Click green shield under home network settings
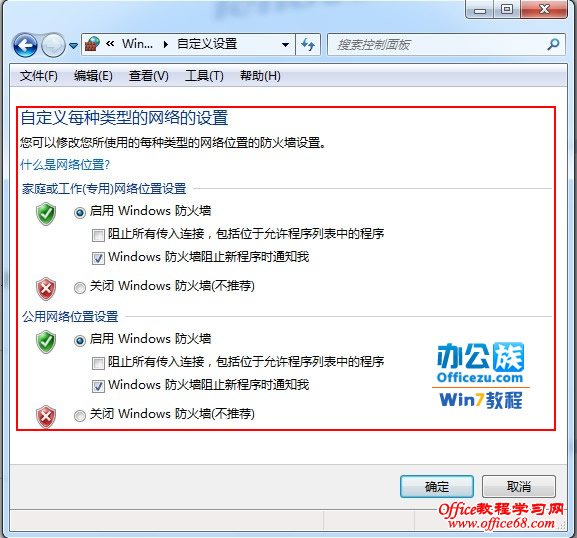Image resolution: width=577 pixels, height=538 pixels. pos(46,213)
